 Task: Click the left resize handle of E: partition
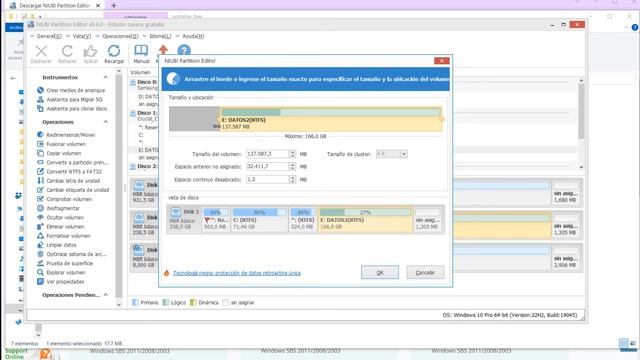pyautogui.click(x=218, y=126)
